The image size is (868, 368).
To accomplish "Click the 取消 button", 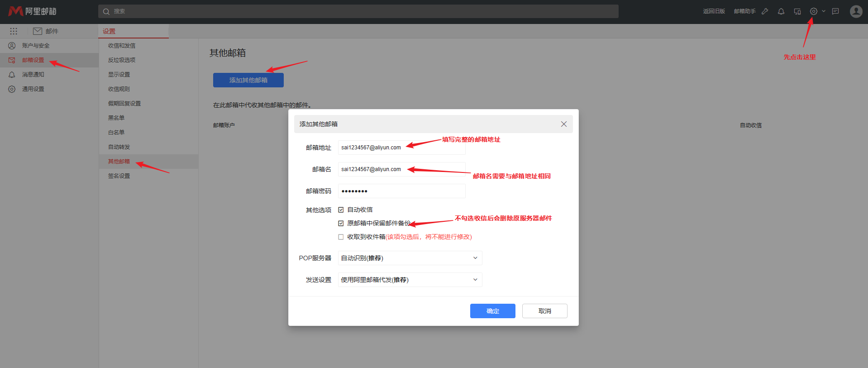I will coord(544,311).
